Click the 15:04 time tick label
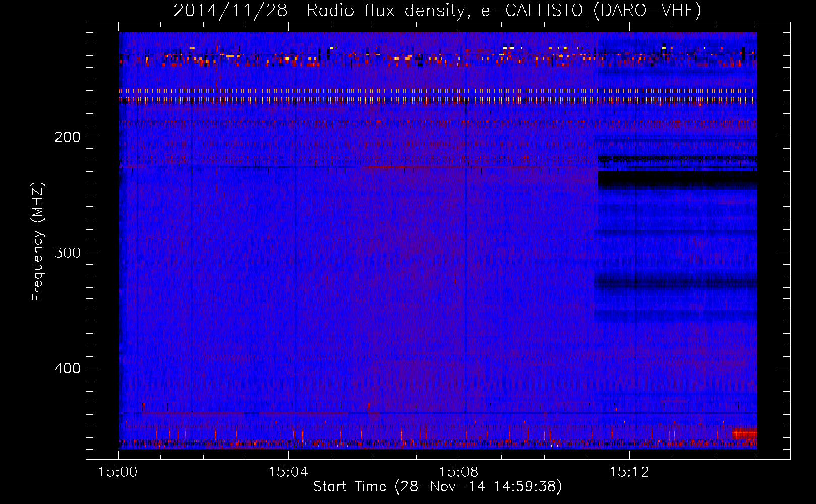 [x=288, y=472]
